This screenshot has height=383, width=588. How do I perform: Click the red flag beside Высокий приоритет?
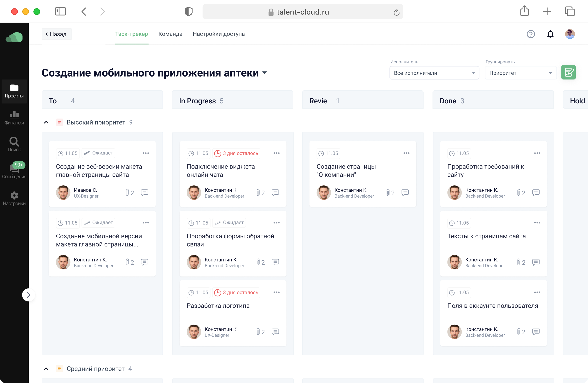click(x=60, y=122)
